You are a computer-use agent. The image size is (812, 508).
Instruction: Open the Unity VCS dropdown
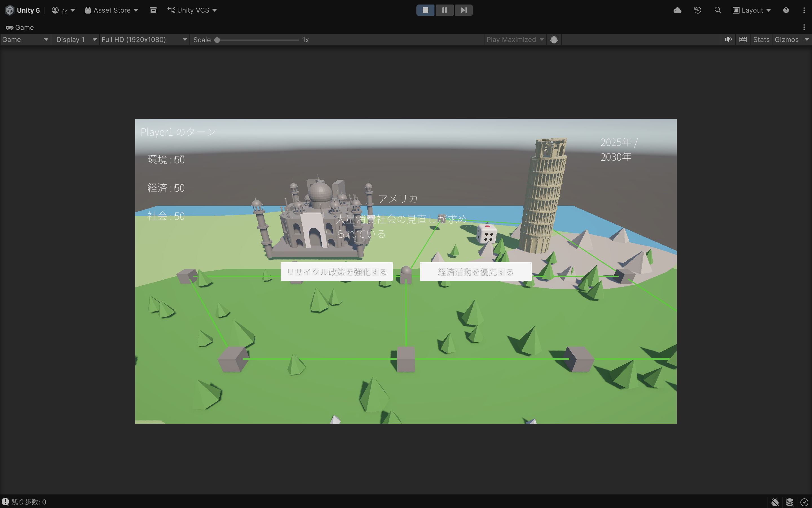coord(192,10)
